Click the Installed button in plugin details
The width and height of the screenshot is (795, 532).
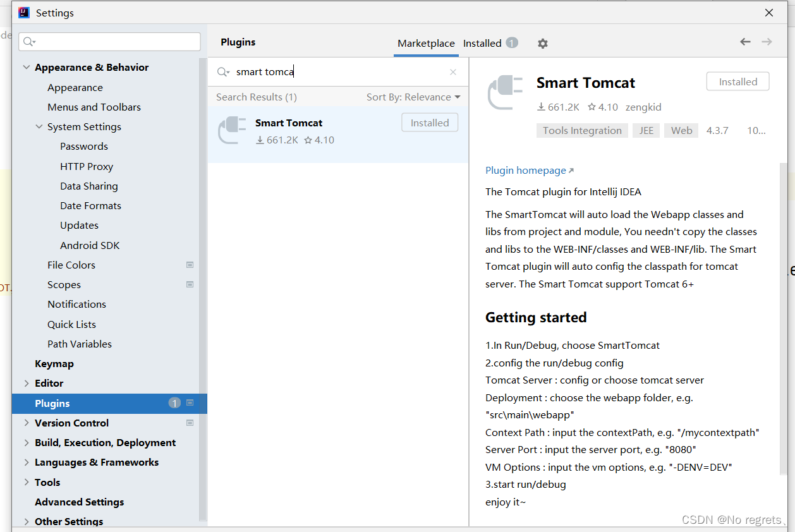[x=737, y=82]
